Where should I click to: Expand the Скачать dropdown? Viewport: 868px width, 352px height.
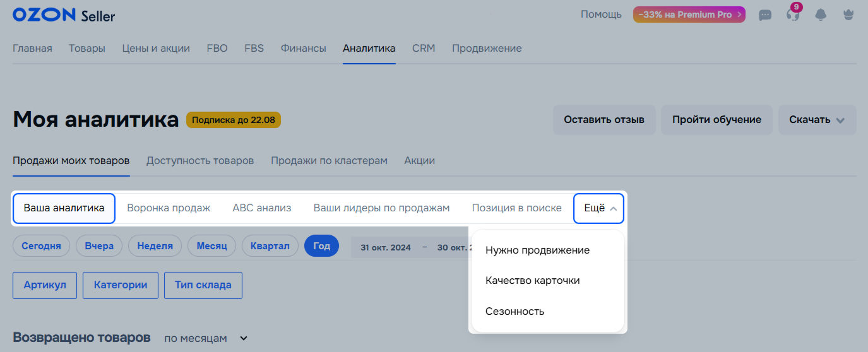[817, 120]
